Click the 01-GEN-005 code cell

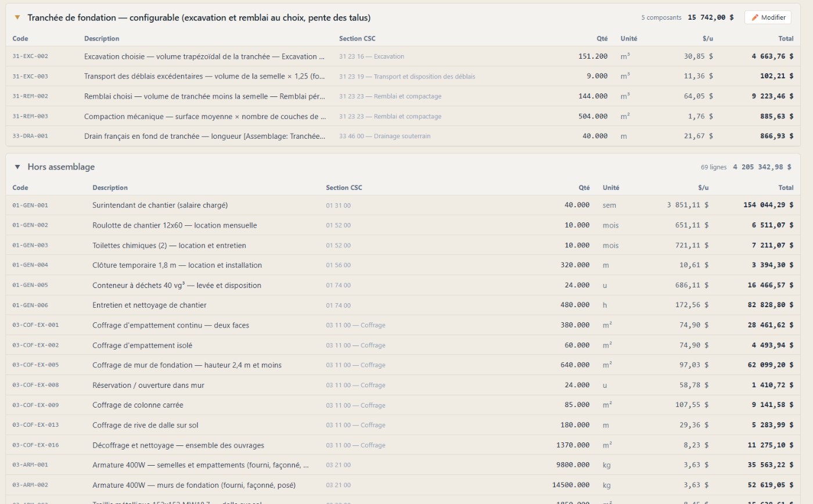coord(30,285)
